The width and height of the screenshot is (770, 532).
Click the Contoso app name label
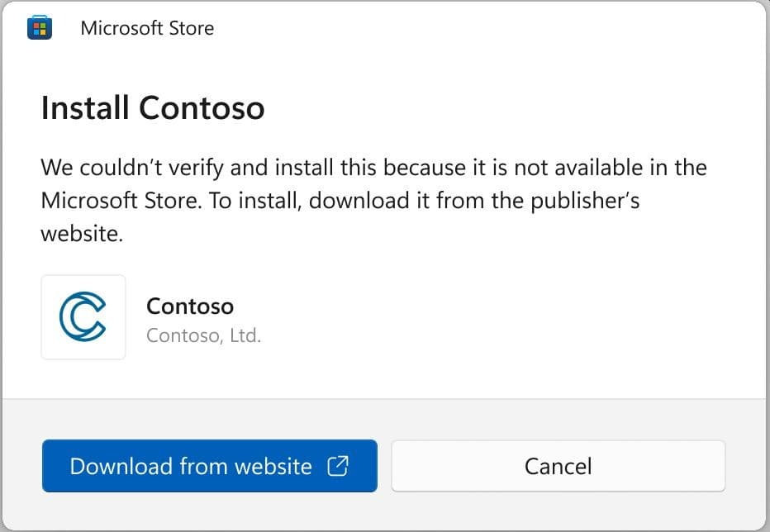point(190,306)
